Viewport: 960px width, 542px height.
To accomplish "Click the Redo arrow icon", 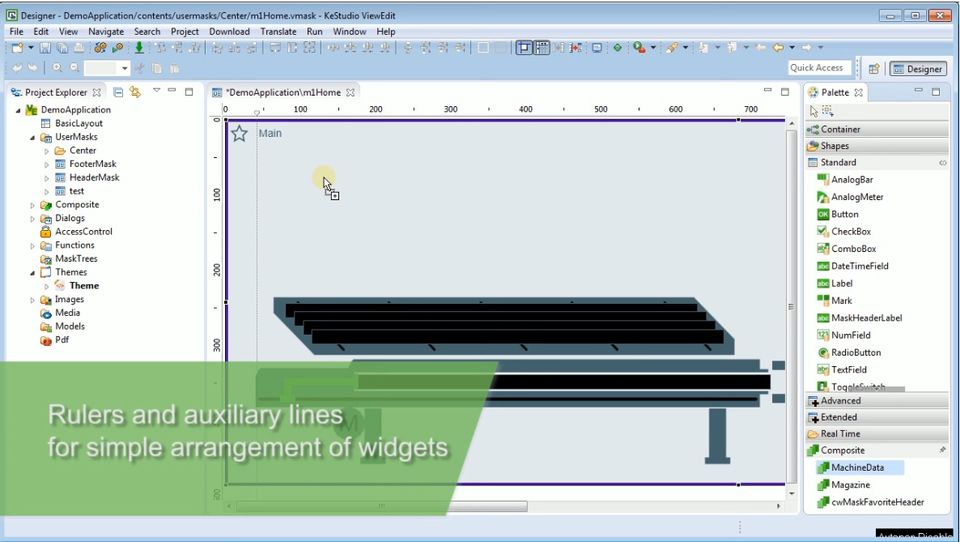I will (32, 68).
